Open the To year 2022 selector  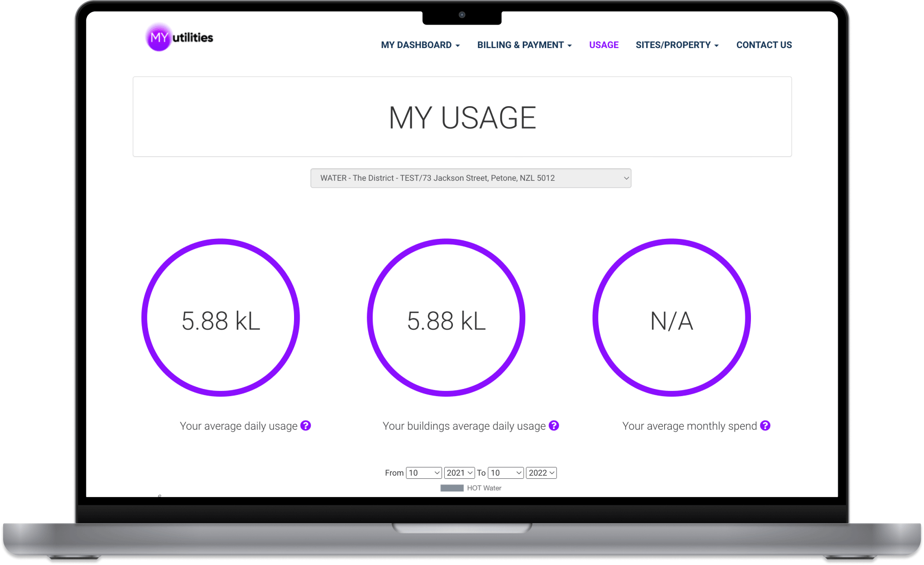541,473
